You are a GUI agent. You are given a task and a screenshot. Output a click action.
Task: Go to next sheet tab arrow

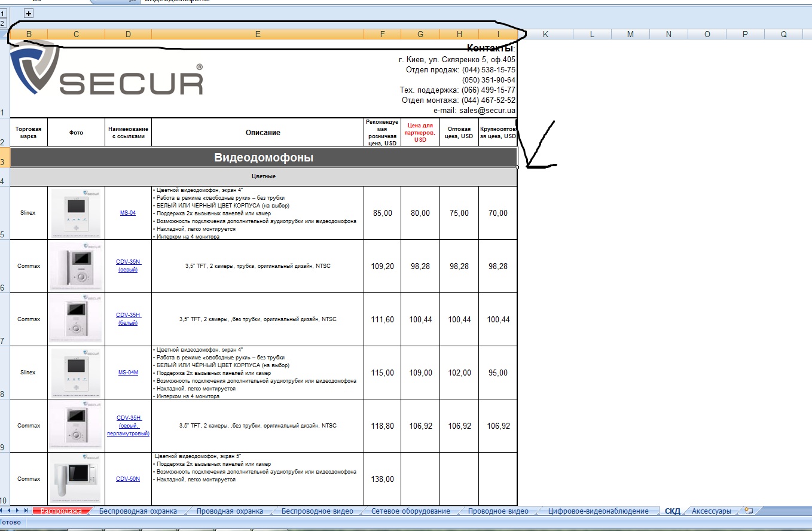pyautogui.click(x=19, y=511)
